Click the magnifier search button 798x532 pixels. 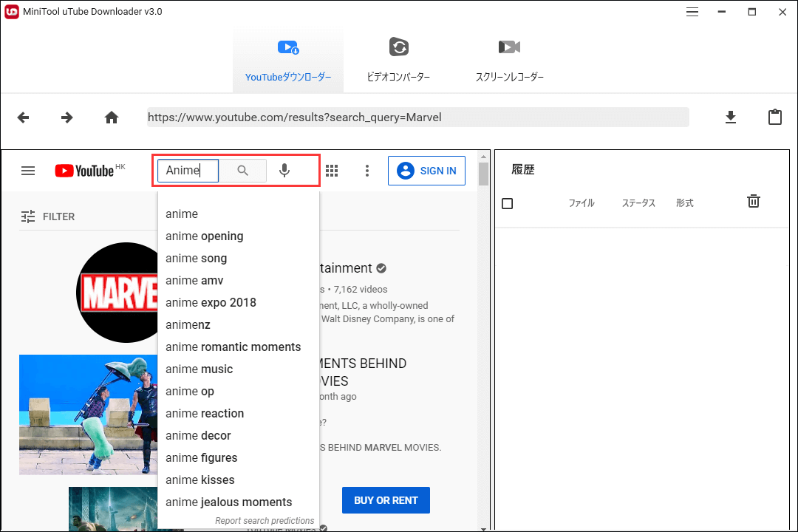243,171
